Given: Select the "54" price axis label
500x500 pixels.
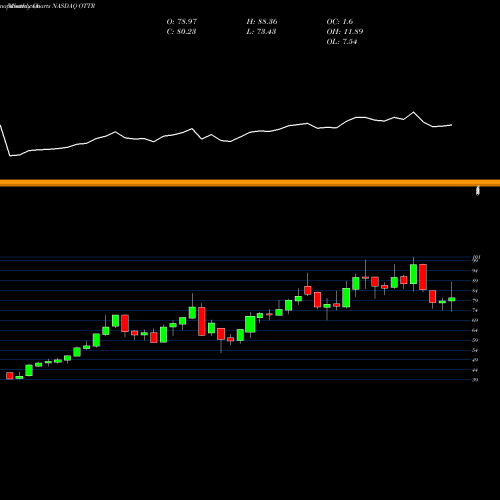Looking at the screenshot, I should click(x=475, y=350).
